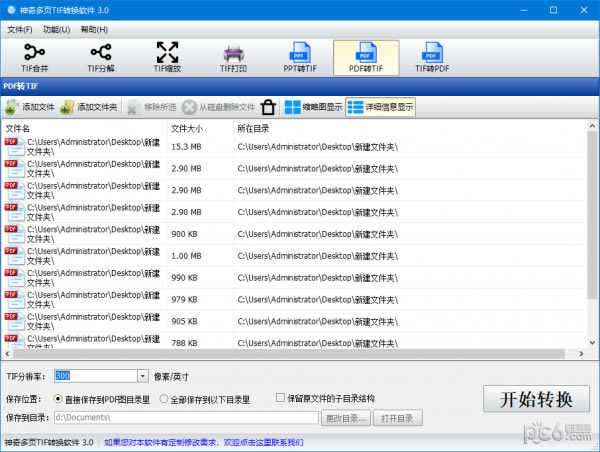The width and height of the screenshot is (600, 452).
Task: Select the PDF转TIF converter
Action: coord(366,57)
